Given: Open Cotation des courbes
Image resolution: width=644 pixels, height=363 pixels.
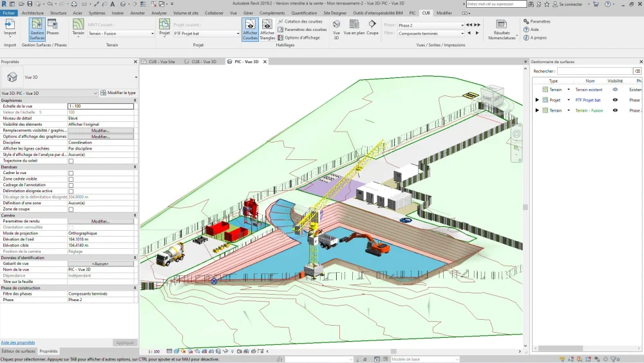Looking at the screenshot, I should click(x=300, y=21).
